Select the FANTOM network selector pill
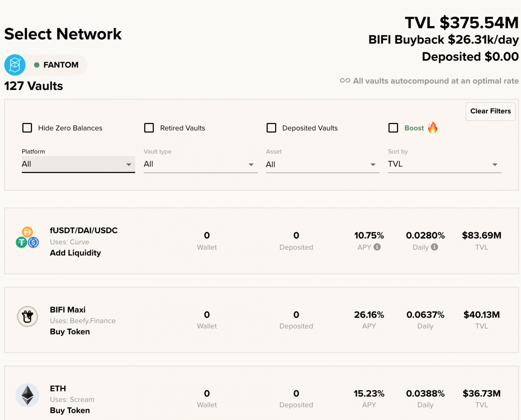Viewport: 521px width, 420px height. pos(46,65)
